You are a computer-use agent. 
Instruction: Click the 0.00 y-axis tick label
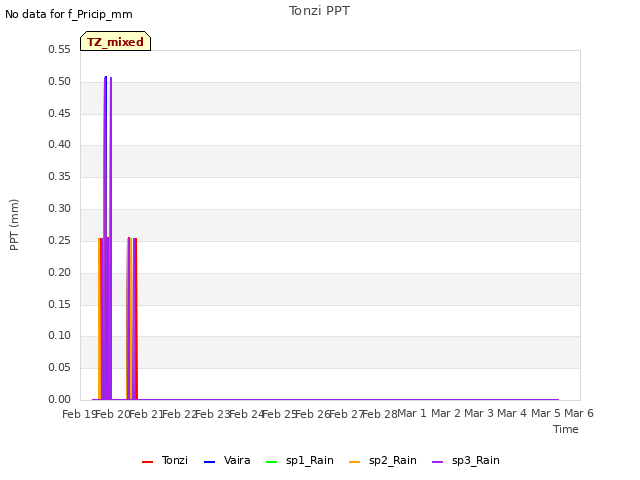[60, 399]
